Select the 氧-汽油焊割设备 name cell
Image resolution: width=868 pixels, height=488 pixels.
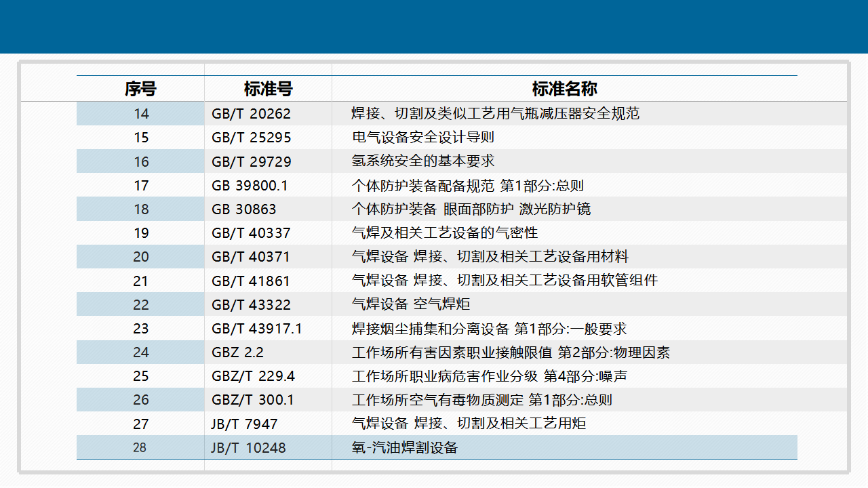click(405, 448)
